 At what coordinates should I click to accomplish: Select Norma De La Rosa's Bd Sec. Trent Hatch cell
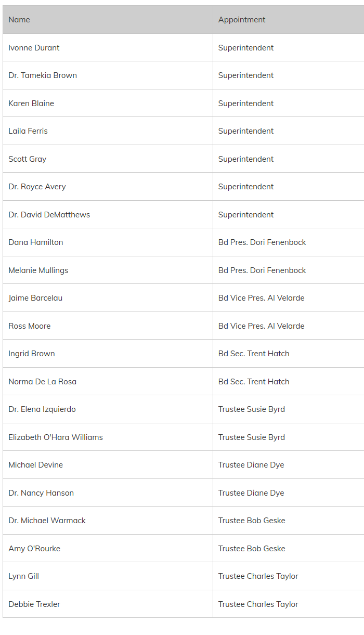pos(289,382)
